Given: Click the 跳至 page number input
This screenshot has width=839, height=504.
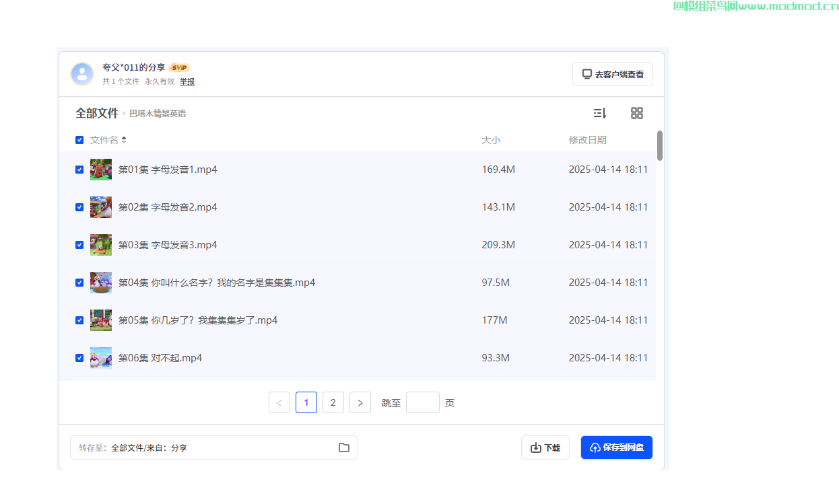Looking at the screenshot, I should click(423, 402).
